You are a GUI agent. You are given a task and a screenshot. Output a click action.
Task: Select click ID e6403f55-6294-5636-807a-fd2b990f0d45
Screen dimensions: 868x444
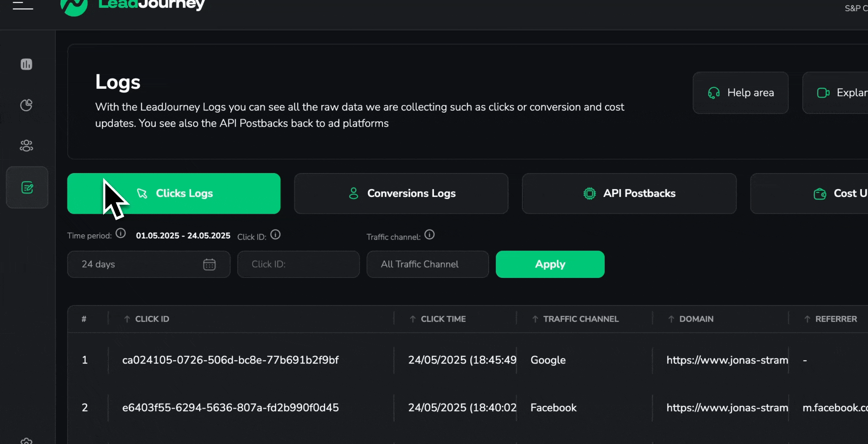click(231, 408)
